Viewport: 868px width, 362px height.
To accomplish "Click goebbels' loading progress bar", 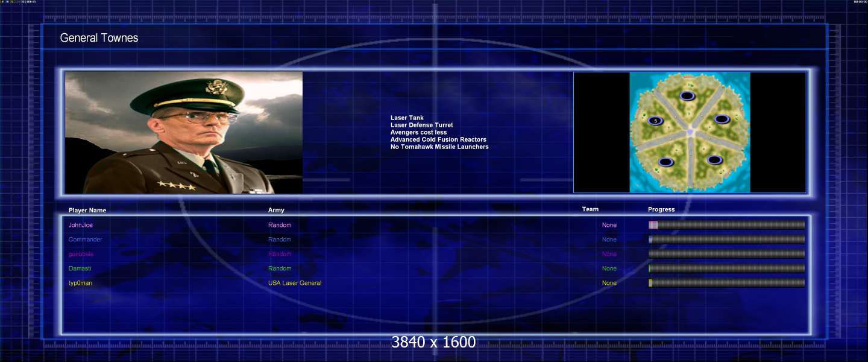I will click(726, 254).
